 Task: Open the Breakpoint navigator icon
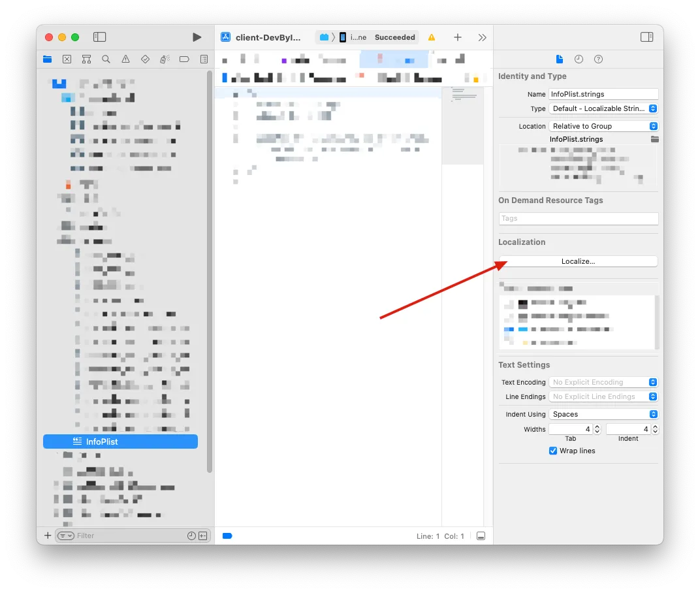(184, 59)
